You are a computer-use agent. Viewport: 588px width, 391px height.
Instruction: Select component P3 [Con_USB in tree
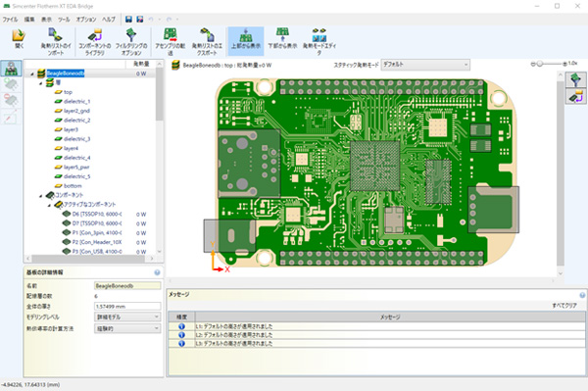(x=97, y=252)
